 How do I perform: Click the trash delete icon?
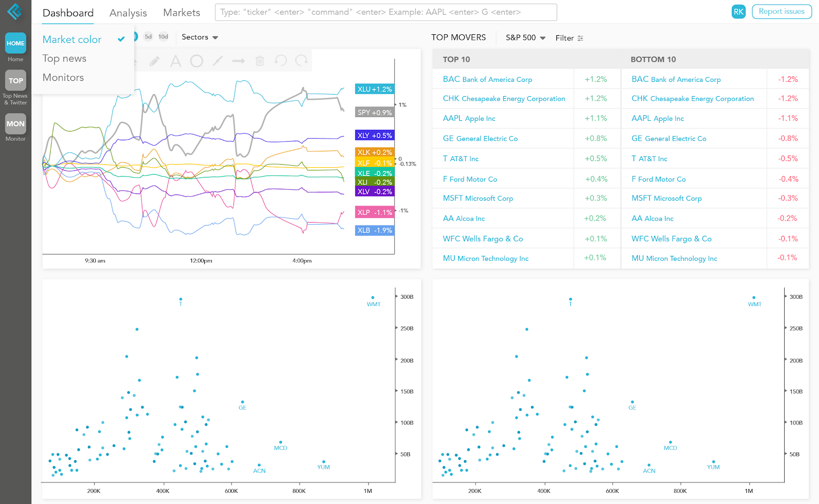(x=260, y=61)
